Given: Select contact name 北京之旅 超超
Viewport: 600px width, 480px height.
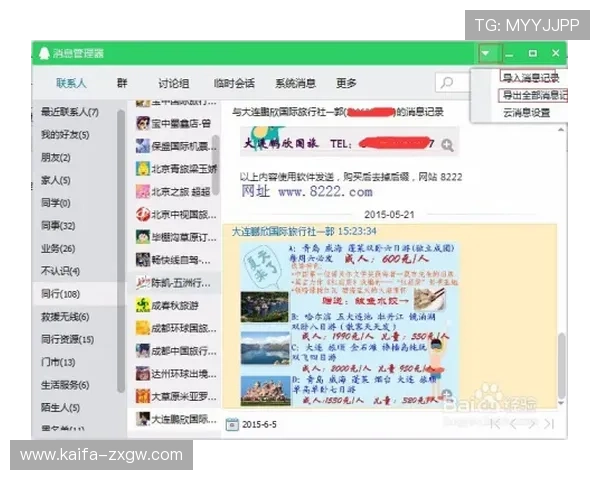Looking at the screenshot, I should (x=181, y=192).
